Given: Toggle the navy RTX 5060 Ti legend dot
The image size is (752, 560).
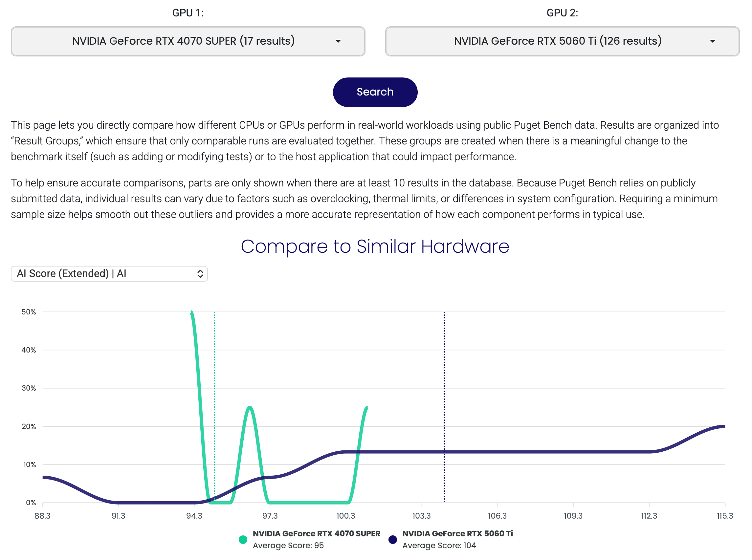Looking at the screenshot, I should point(393,540).
